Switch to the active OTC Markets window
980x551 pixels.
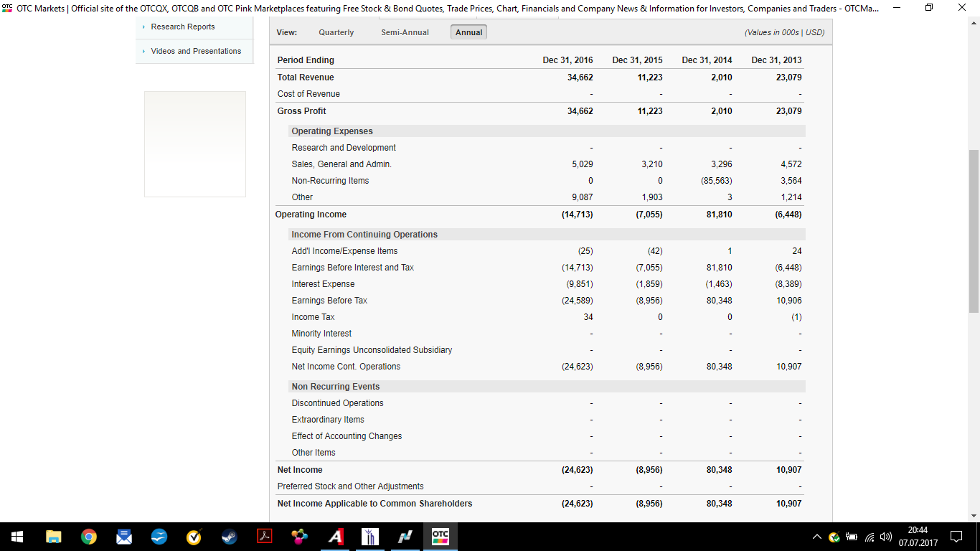pos(440,537)
